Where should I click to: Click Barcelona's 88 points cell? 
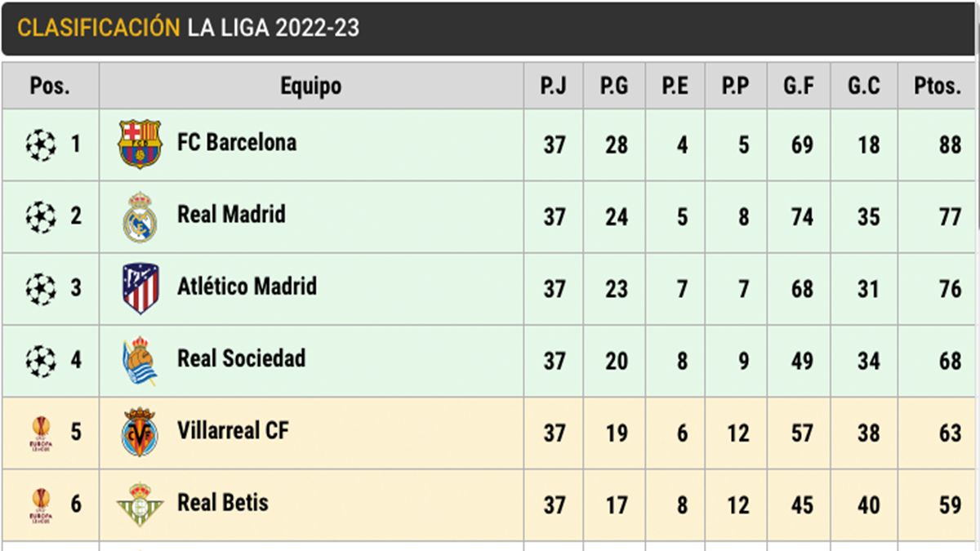pyautogui.click(x=950, y=145)
